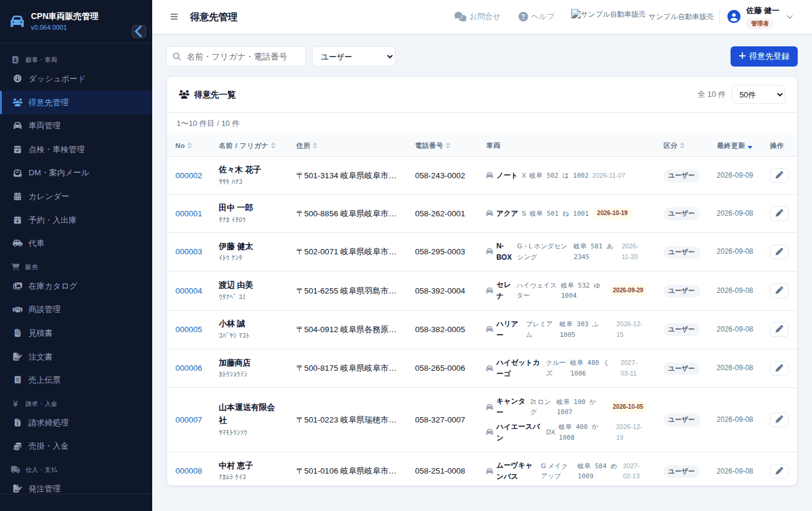Sort by 電話番号 column header

pyautogui.click(x=433, y=146)
